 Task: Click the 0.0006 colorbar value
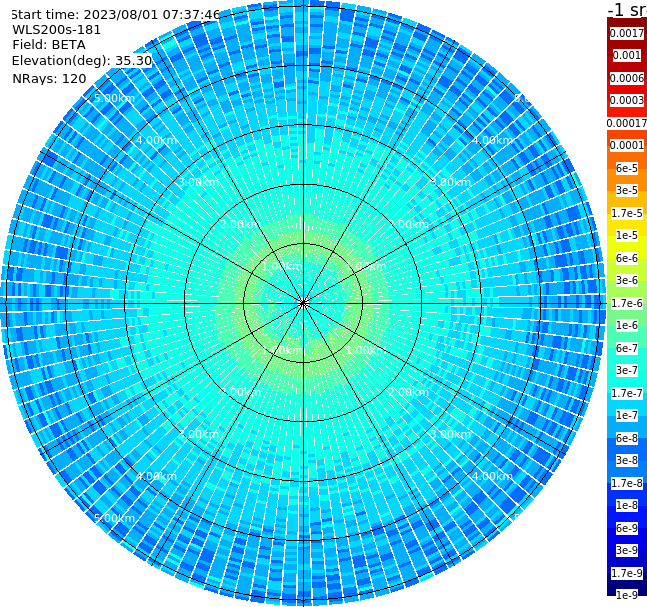click(x=627, y=78)
